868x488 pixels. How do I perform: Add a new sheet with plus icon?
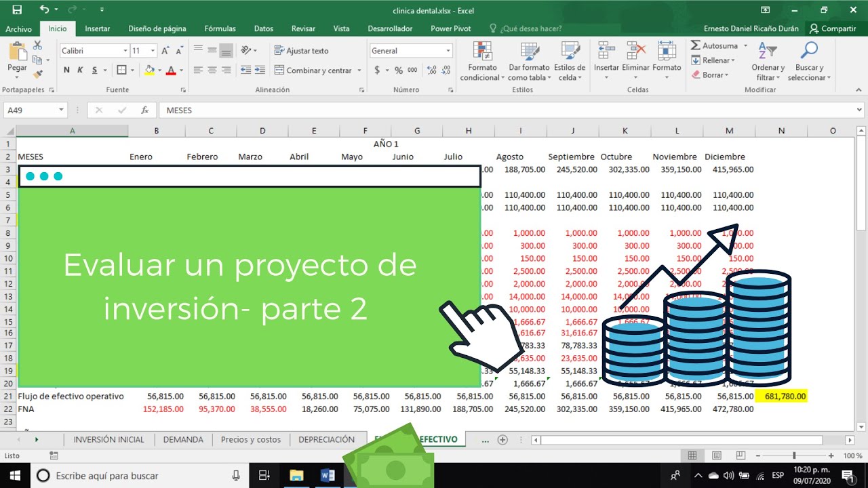tap(502, 439)
